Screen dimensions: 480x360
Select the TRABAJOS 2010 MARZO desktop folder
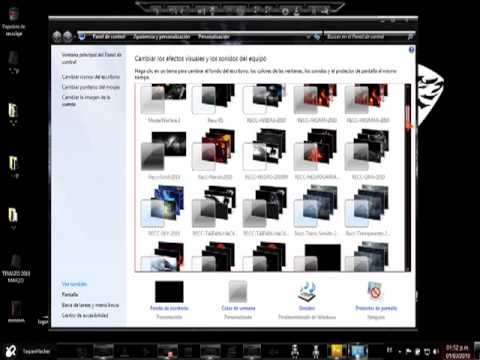16,269
